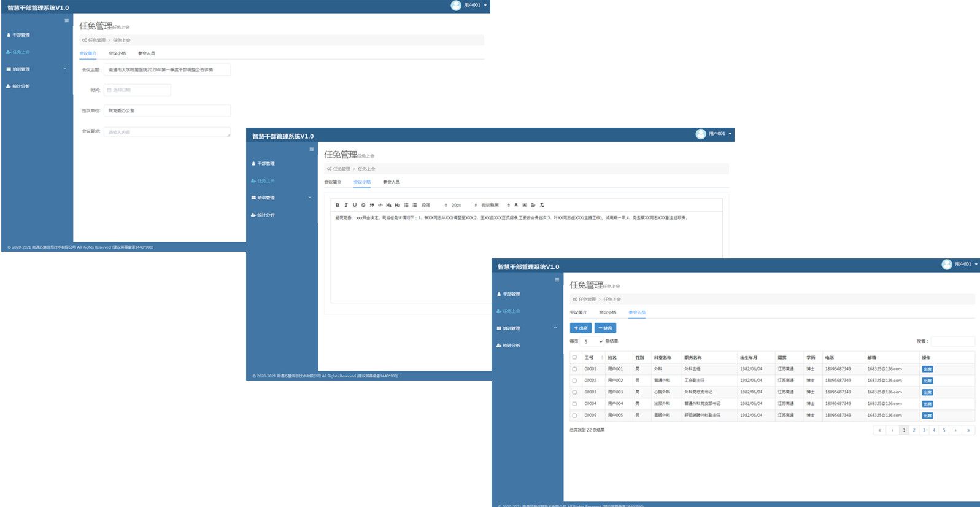Clear formatting with the Tx icon
This screenshot has width=980, height=507.
[x=542, y=205]
